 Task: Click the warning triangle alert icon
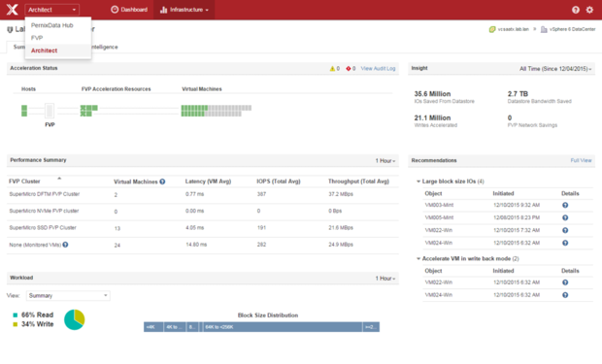(332, 69)
